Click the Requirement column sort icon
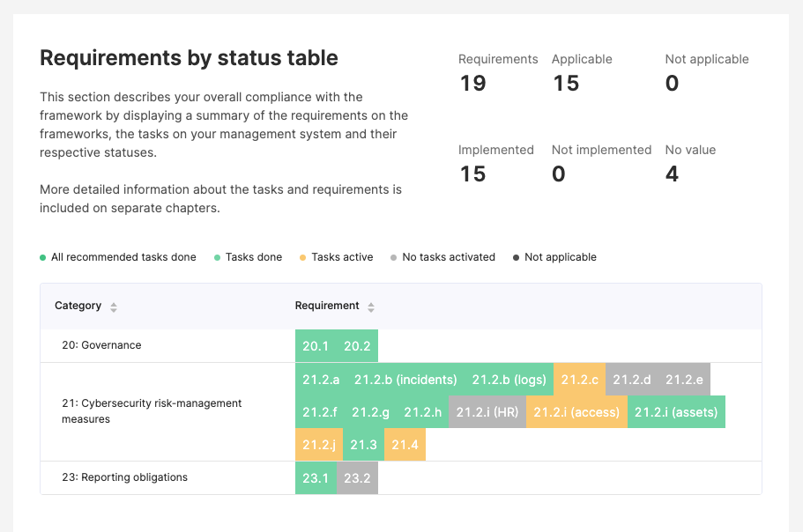 coord(371,307)
